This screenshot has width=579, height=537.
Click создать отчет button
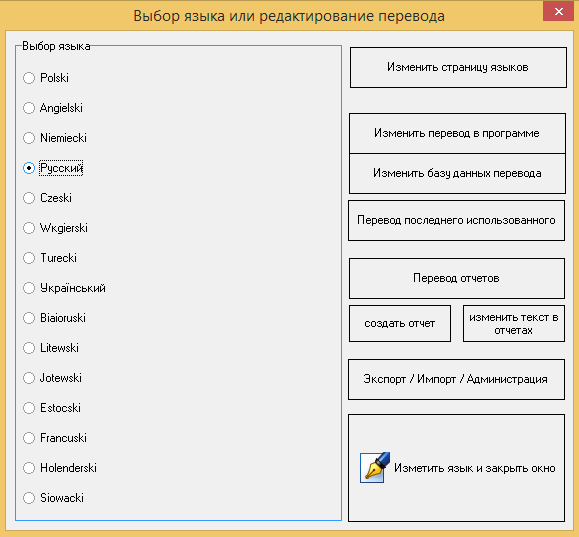tap(400, 324)
